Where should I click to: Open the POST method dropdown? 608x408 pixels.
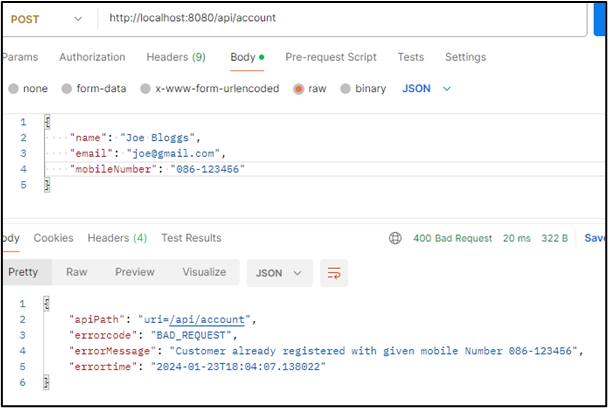click(x=46, y=19)
